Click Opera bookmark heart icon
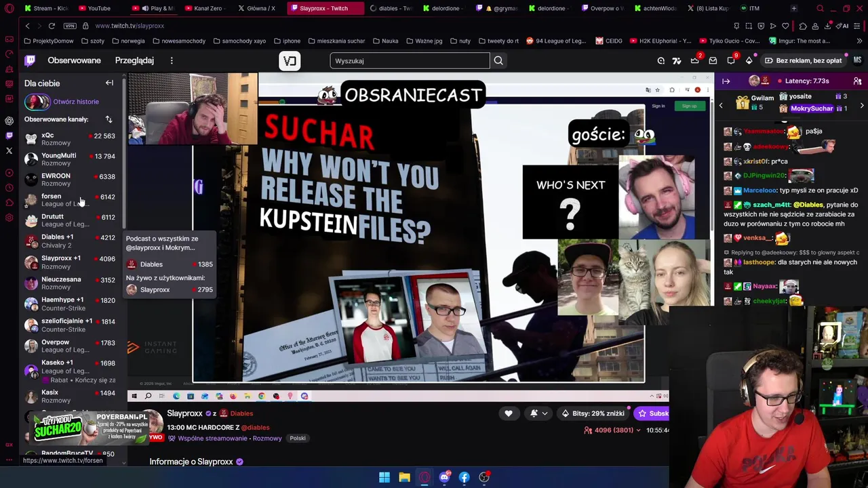The image size is (868, 488). point(785,26)
